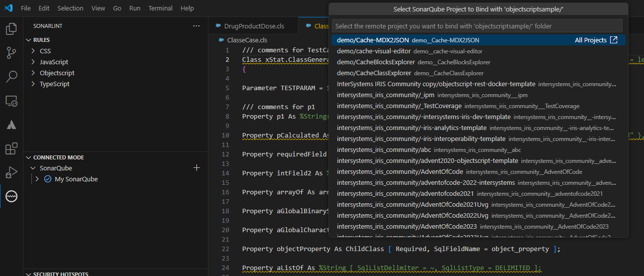
Task: Select the -iris-analytics-template project
Action: click(x=479, y=128)
